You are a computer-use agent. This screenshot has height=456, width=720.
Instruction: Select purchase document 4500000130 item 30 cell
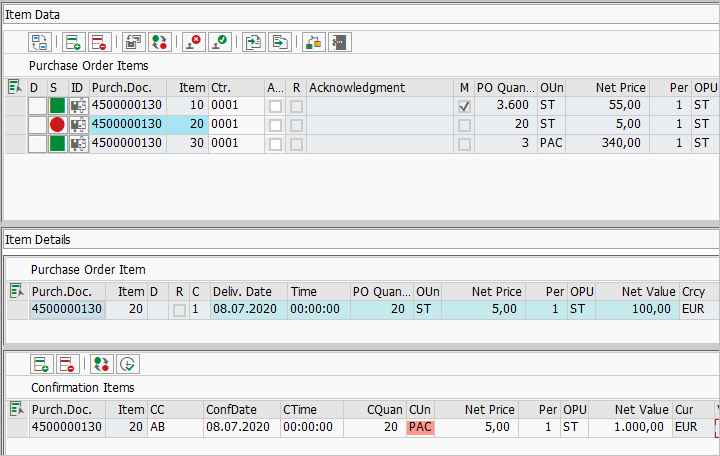click(x=126, y=143)
